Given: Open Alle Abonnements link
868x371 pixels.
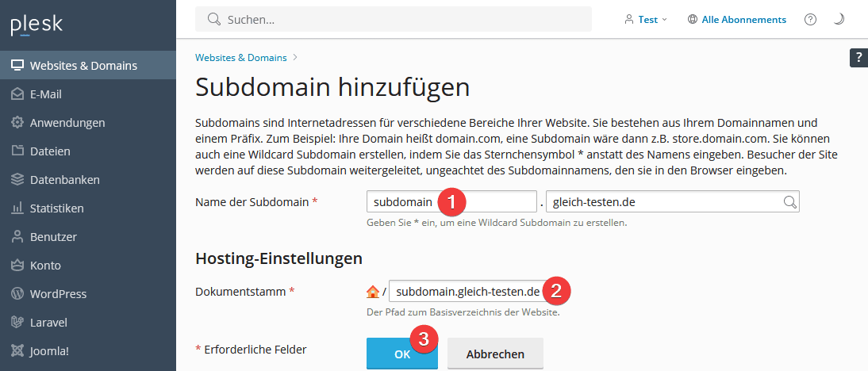Looking at the screenshot, I should click(x=743, y=19).
